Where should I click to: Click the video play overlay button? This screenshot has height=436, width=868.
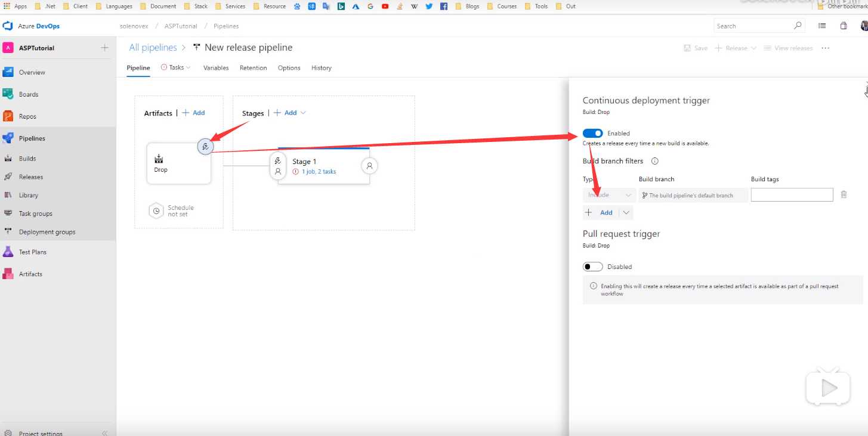click(827, 388)
